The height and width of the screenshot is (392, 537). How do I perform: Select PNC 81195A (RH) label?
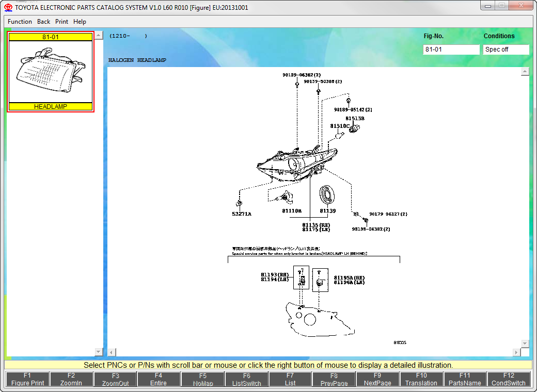point(350,277)
